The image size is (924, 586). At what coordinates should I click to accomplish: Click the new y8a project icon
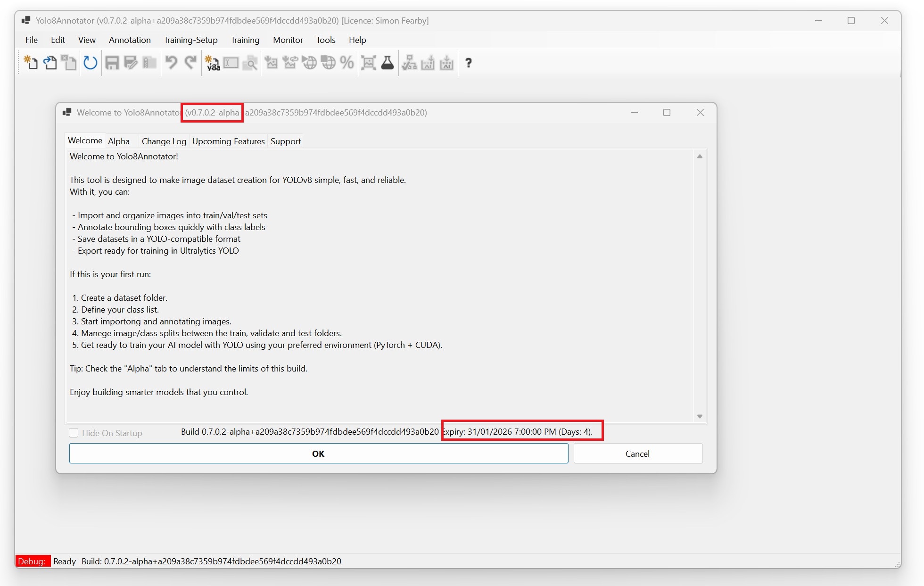point(212,63)
